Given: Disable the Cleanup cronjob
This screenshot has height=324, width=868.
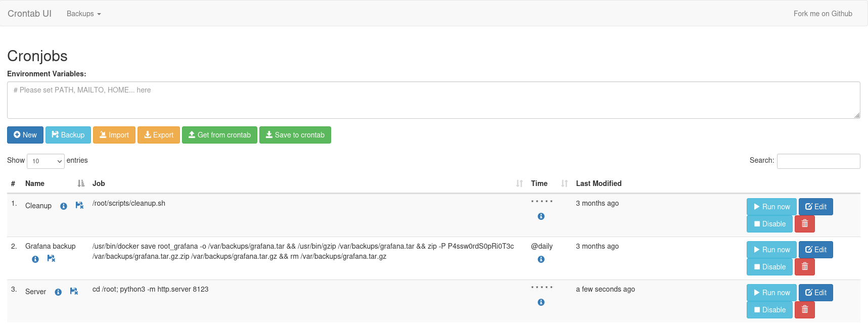Looking at the screenshot, I should click(769, 224).
